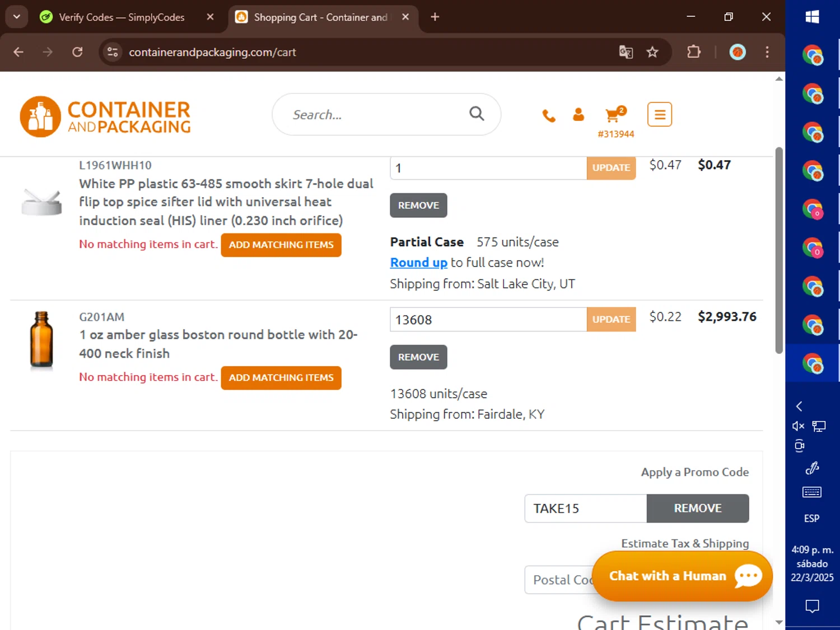Click the cart number #313944
This screenshot has height=630, width=840.
[x=616, y=134]
